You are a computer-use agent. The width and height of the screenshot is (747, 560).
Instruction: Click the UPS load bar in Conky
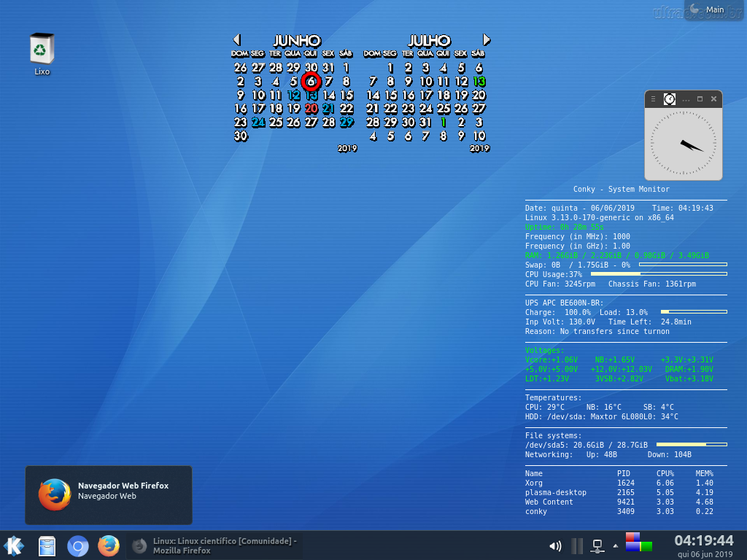pyautogui.click(x=694, y=312)
